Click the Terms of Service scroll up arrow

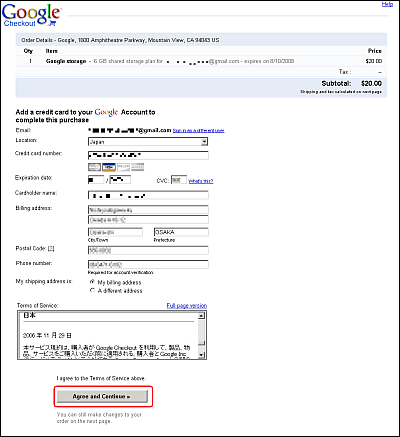pos(201,315)
